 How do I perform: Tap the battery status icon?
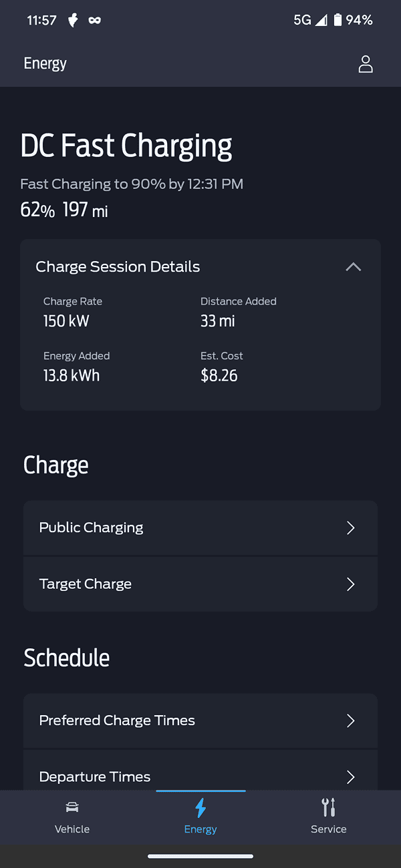click(x=338, y=20)
